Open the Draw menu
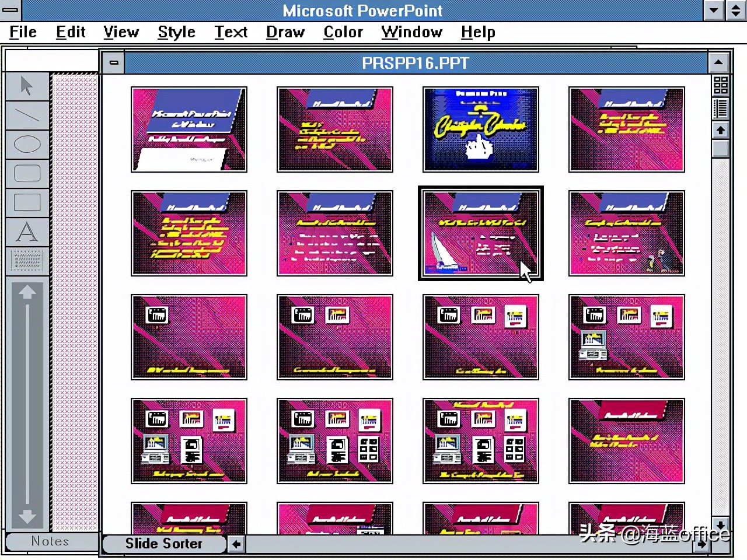The width and height of the screenshot is (747, 560). [x=285, y=32]
